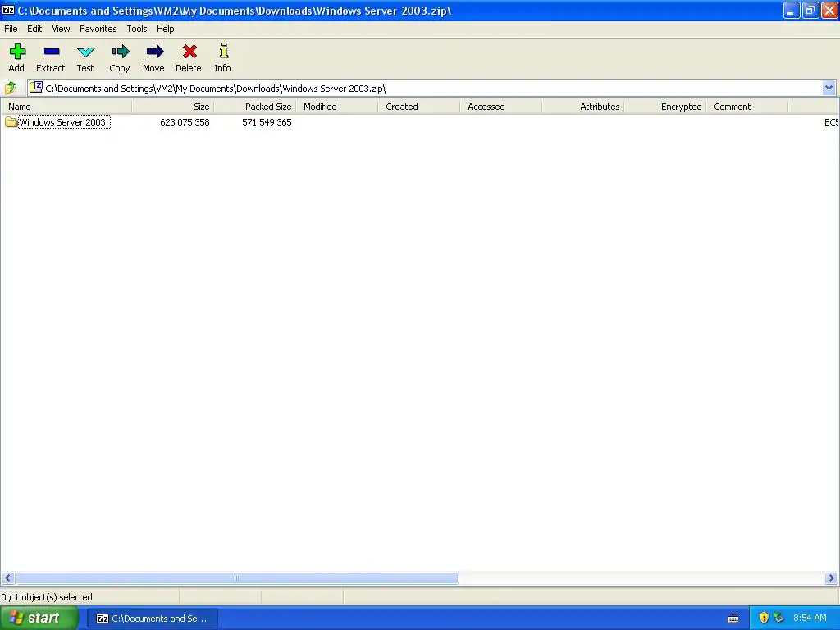This screenshot has height=630, width=840.
Task: Select the Windows Server 2003 folder name
Action: tap(63, 122)
